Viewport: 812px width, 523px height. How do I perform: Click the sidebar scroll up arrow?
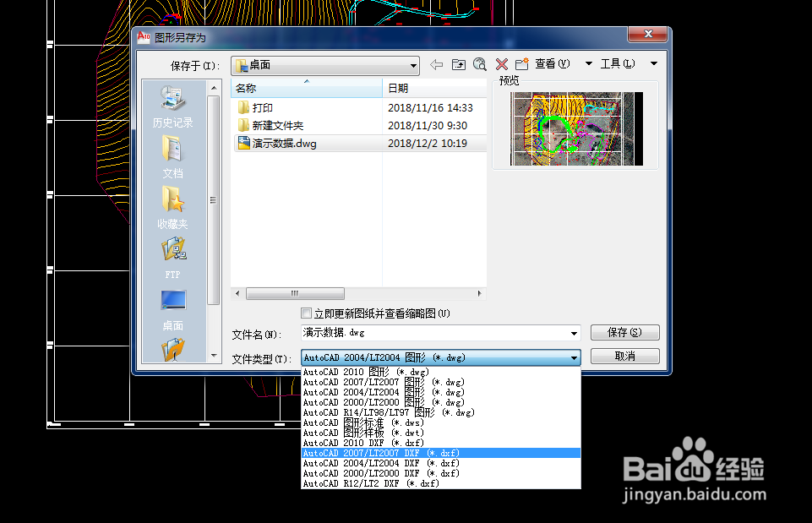214,88
